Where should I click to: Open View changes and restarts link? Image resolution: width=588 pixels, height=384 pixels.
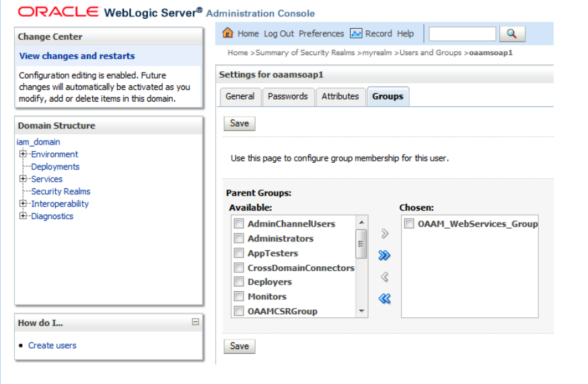[77, 56]
